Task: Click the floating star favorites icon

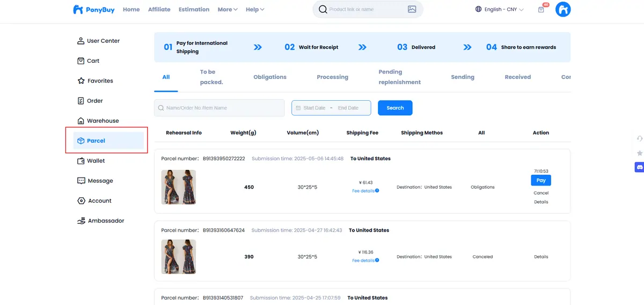Action: (x=640, y=153)
